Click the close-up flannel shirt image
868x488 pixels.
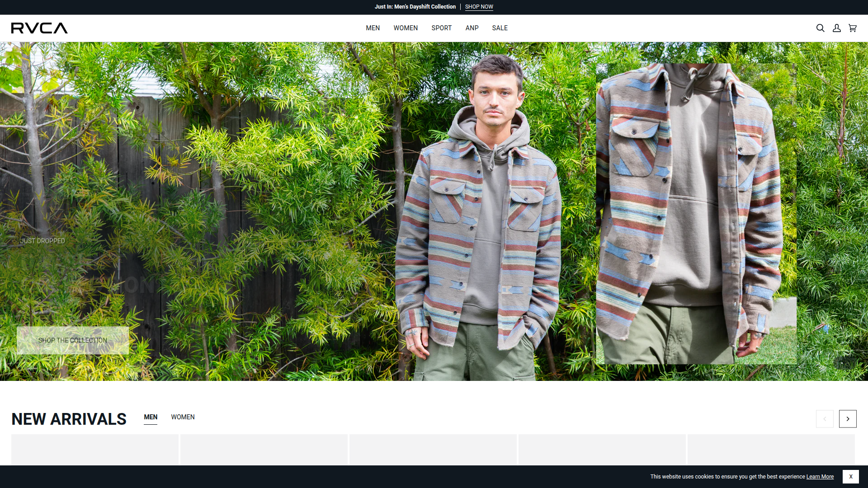696,213
